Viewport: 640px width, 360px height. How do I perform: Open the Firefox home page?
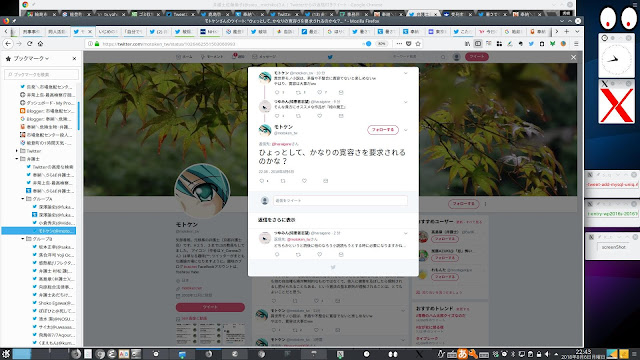[x=40, y=43]
